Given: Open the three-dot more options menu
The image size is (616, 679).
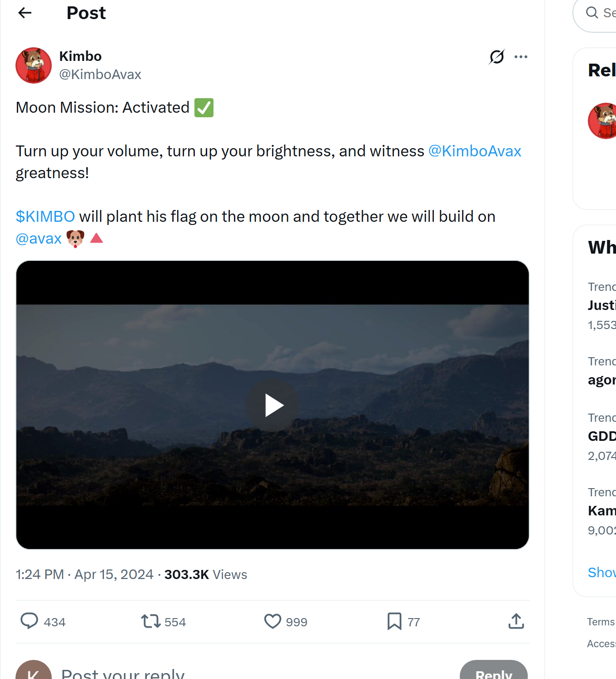Looking at the screenshot, I should [521, 57].
